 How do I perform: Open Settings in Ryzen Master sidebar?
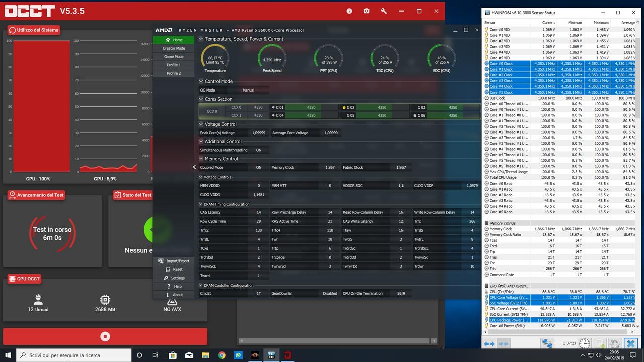174,278
